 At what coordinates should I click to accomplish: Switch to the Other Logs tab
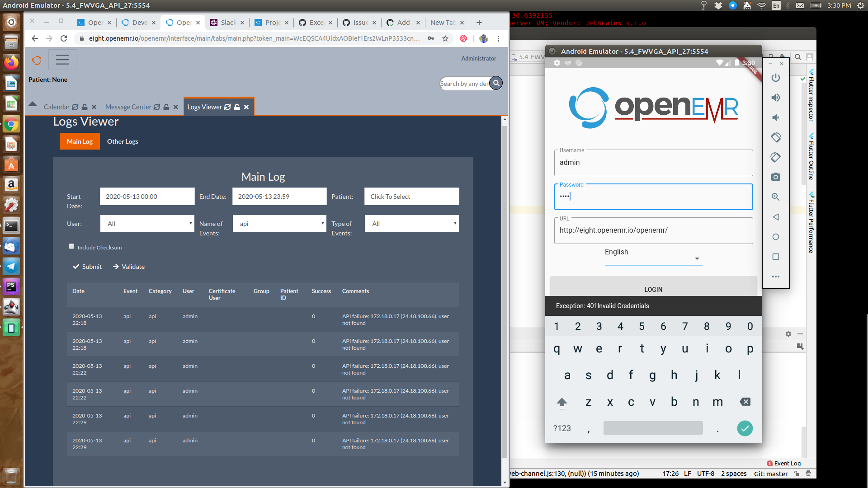pos(123,141)
